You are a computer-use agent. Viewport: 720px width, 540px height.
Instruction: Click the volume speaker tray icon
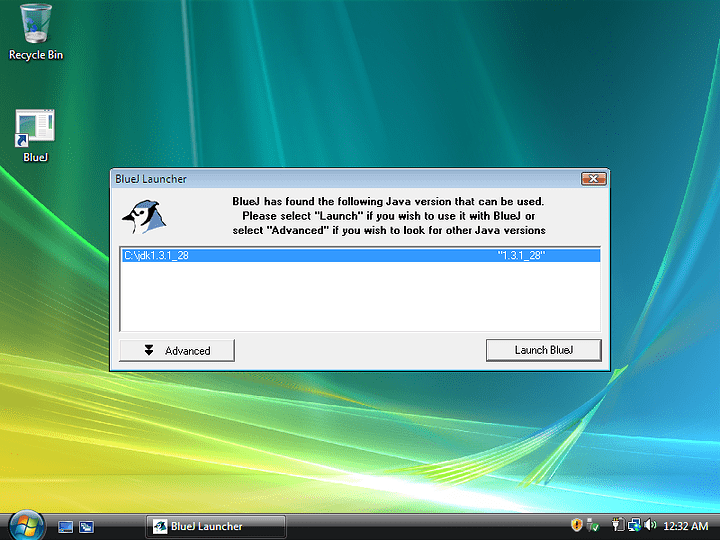pyautogui.click(x=650, y=525)
